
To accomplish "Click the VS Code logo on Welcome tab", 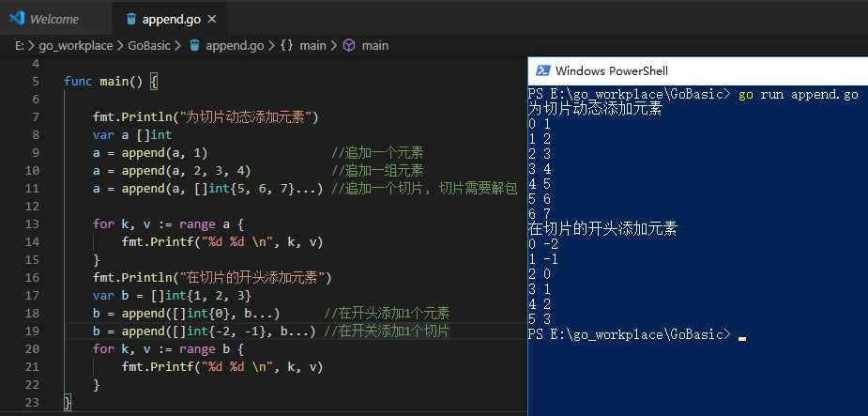I will click(x=16, y=19).
